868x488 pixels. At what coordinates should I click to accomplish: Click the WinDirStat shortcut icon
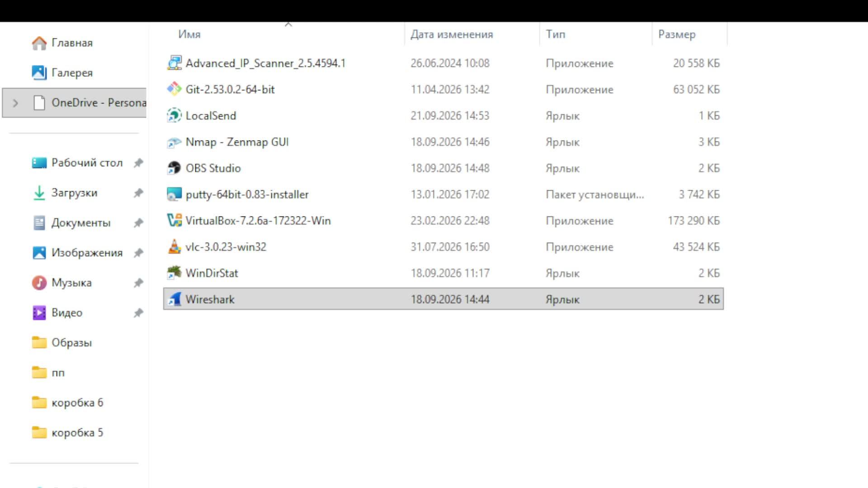tap(174, 273)
